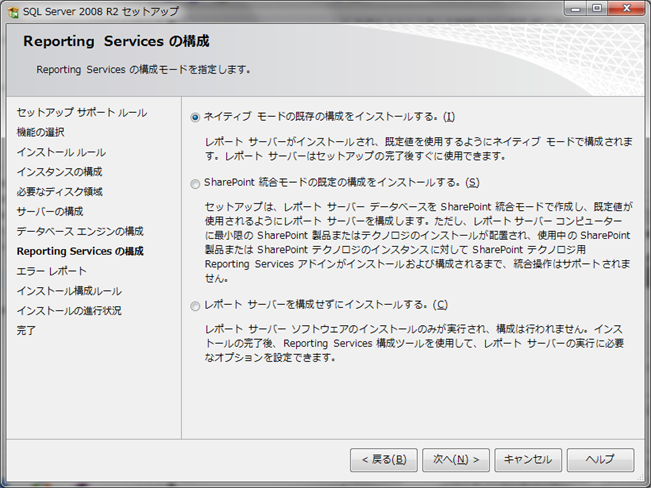Click window title SQL Server 2008 R2 セットアップ

tap(101, 11)
